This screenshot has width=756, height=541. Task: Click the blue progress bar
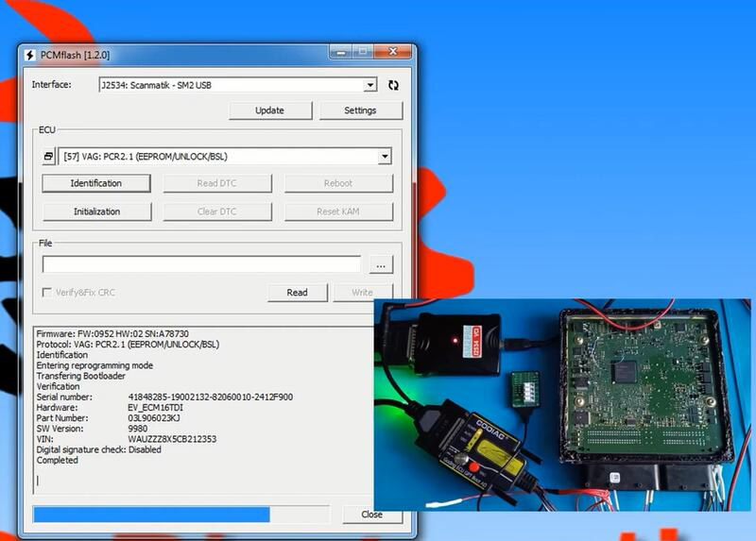point(151,515)
